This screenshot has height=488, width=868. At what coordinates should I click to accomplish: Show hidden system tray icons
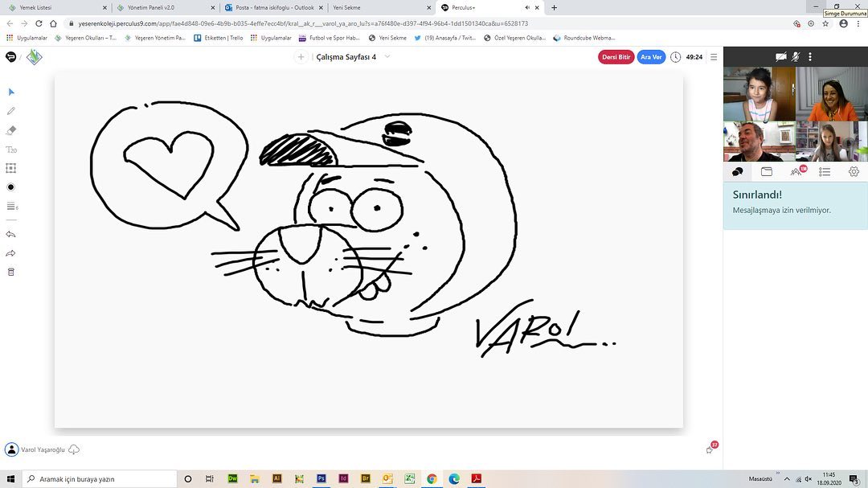coord(787,479)
